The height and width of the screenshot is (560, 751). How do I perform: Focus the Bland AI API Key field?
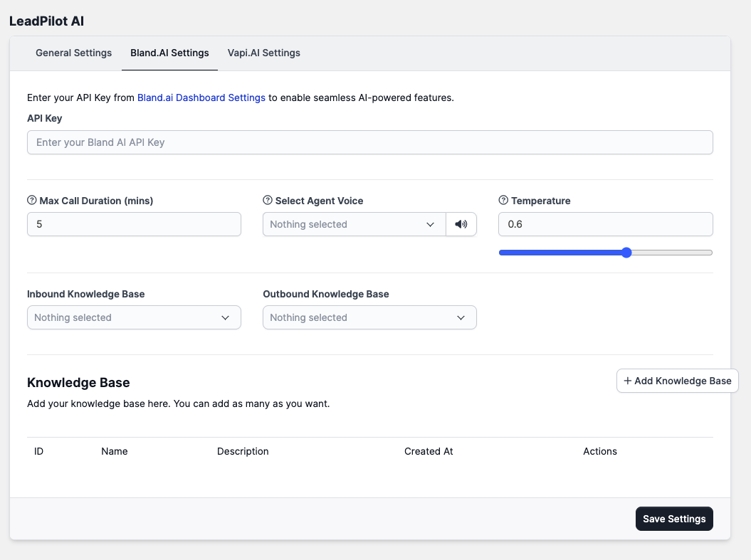pos(369,142)
